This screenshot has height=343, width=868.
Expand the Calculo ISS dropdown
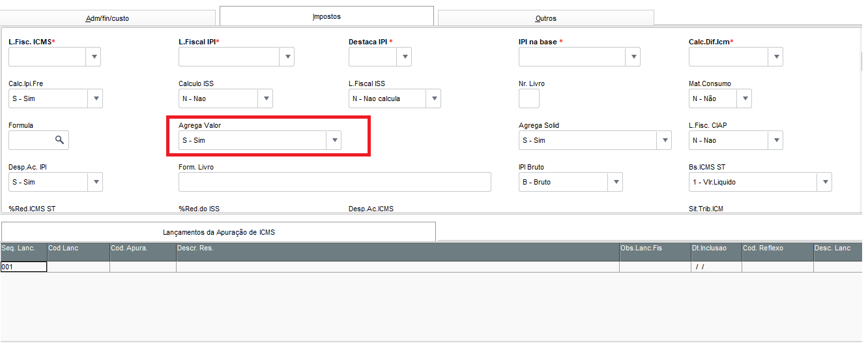(x=265, y=98)
